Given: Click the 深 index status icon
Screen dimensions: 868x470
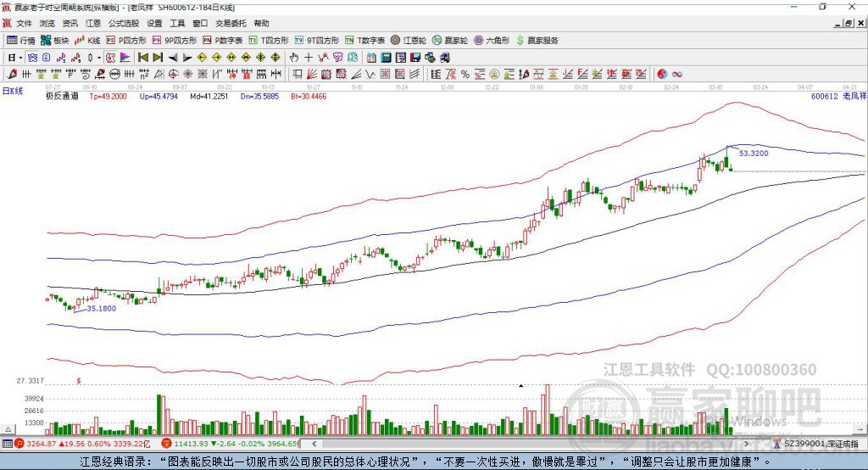Looking at the screenshot, I should (166, 444).
